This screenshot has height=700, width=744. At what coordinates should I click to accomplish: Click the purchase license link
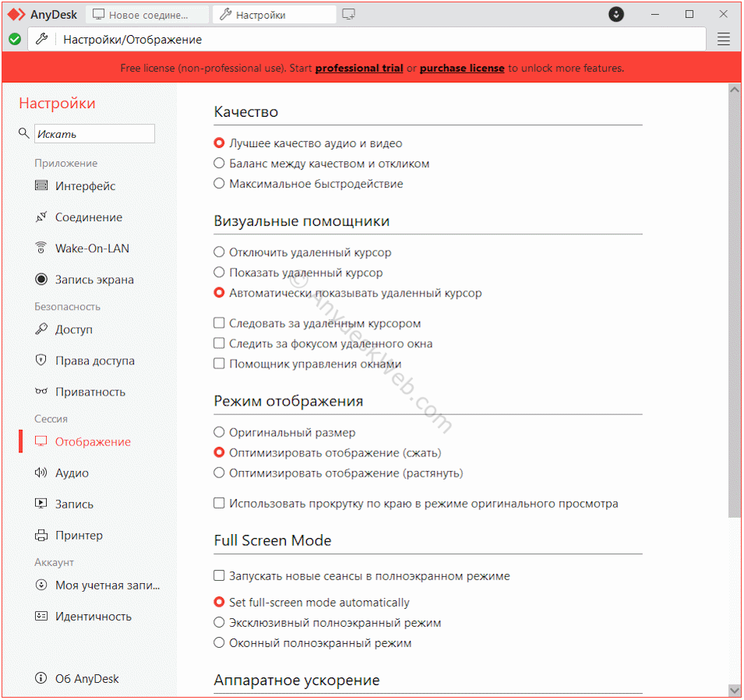coord(462,68)
